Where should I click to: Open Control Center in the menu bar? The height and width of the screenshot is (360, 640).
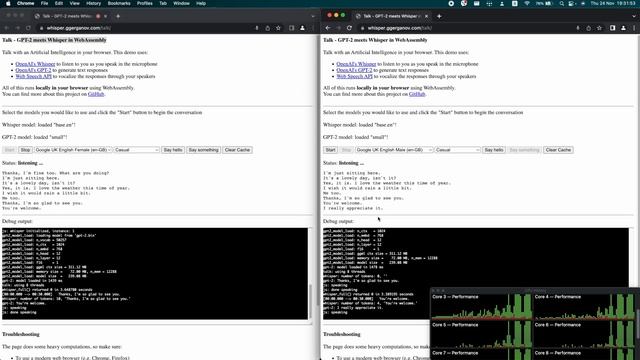tap(572, 3)
